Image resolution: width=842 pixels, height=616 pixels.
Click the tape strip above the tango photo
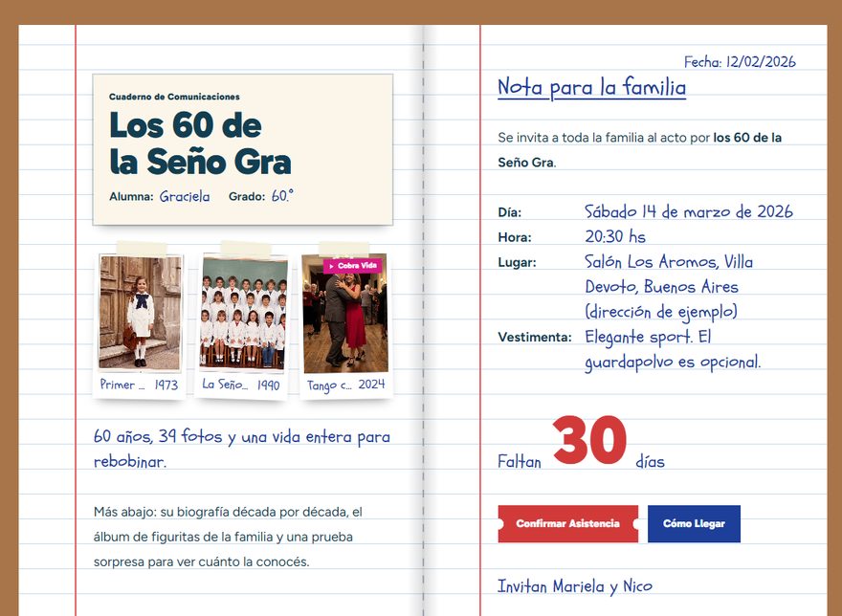click(343, 249)
